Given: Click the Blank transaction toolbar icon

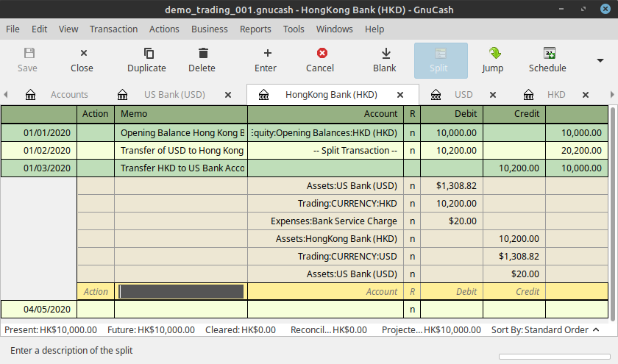Looking at the screenshot, I should 384,54.
